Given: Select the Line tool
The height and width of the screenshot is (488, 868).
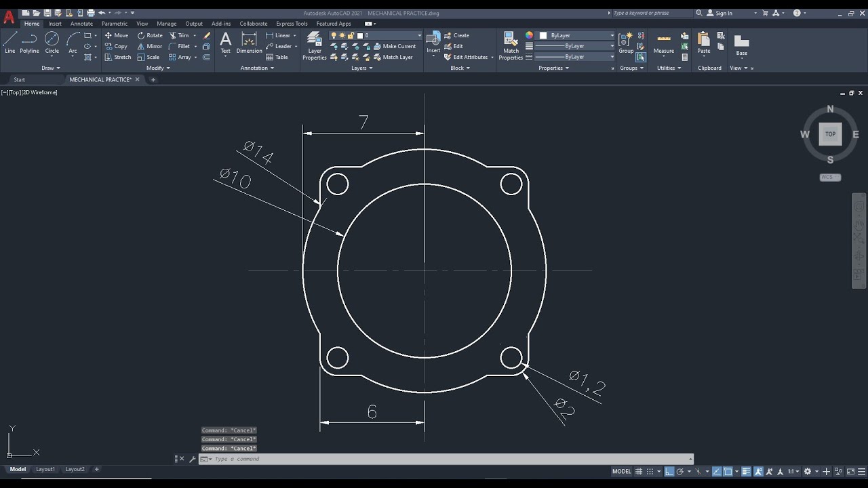Looking at the screenshot, I should (9, 42).
